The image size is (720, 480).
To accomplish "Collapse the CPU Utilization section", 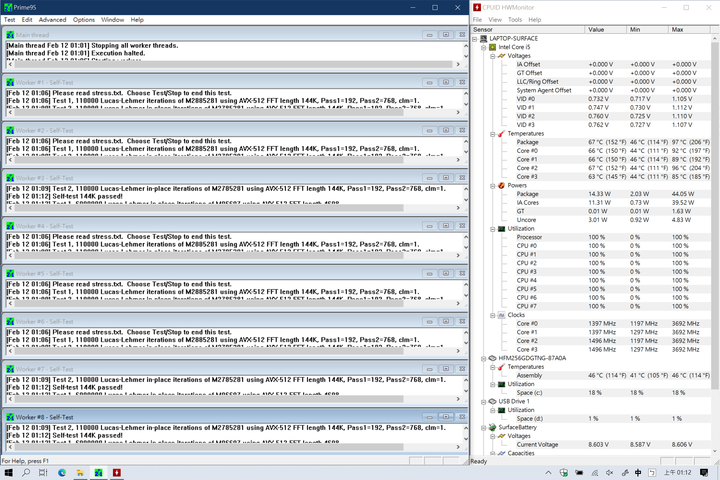I will coord(492,229).
